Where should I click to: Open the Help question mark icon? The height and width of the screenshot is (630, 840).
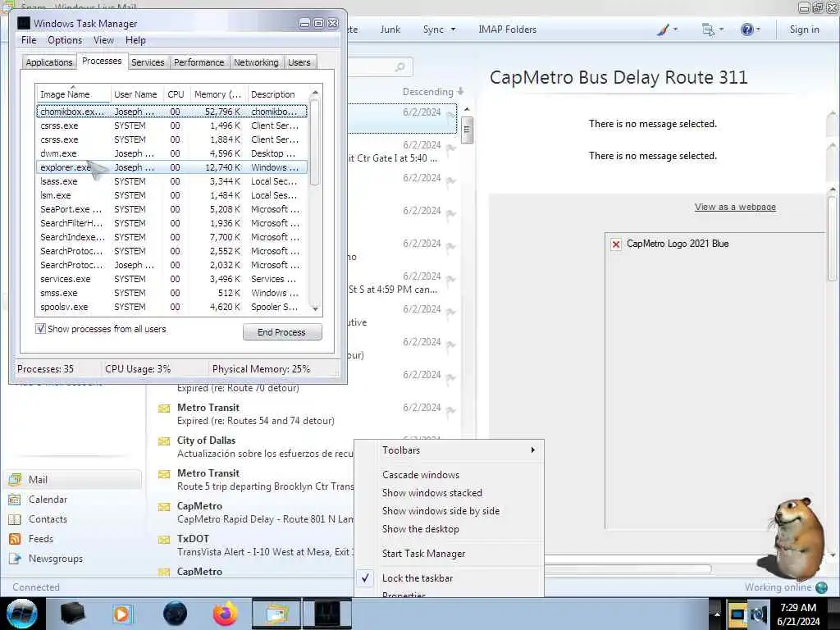(x=746, y=30)
